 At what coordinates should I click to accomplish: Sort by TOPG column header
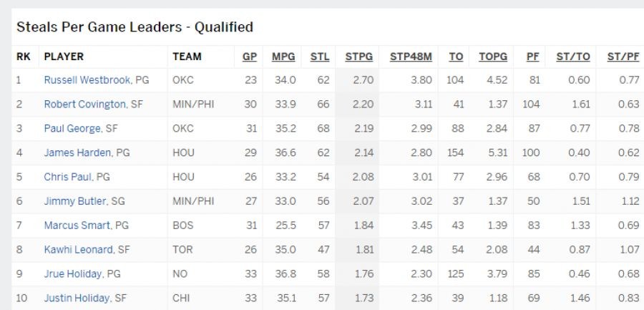[493, 57]
